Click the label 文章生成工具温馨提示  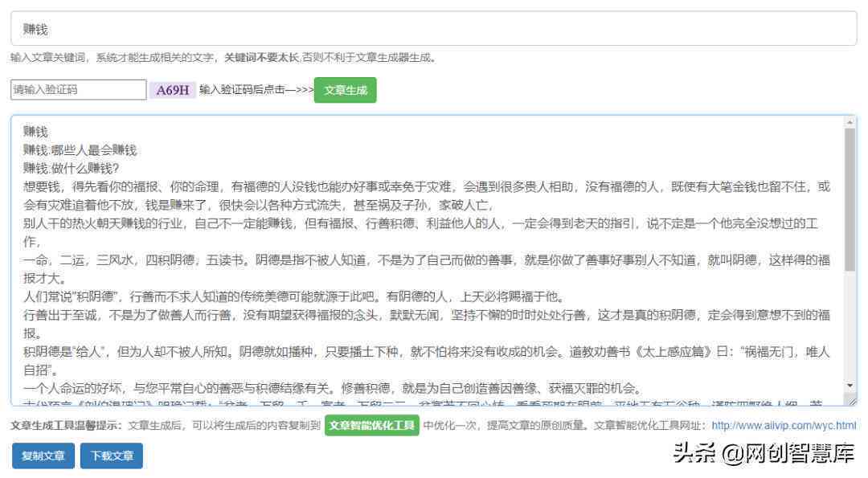pyautogui.click(x=66, y=426)
